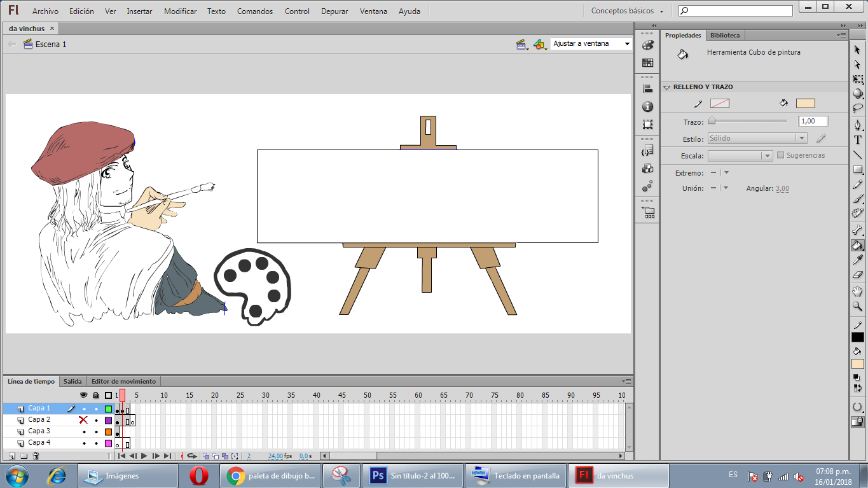Click the Delete layer trash icon
Viewport: 868px width, 488px height.
pyautogui.click(x=36, y=456)
